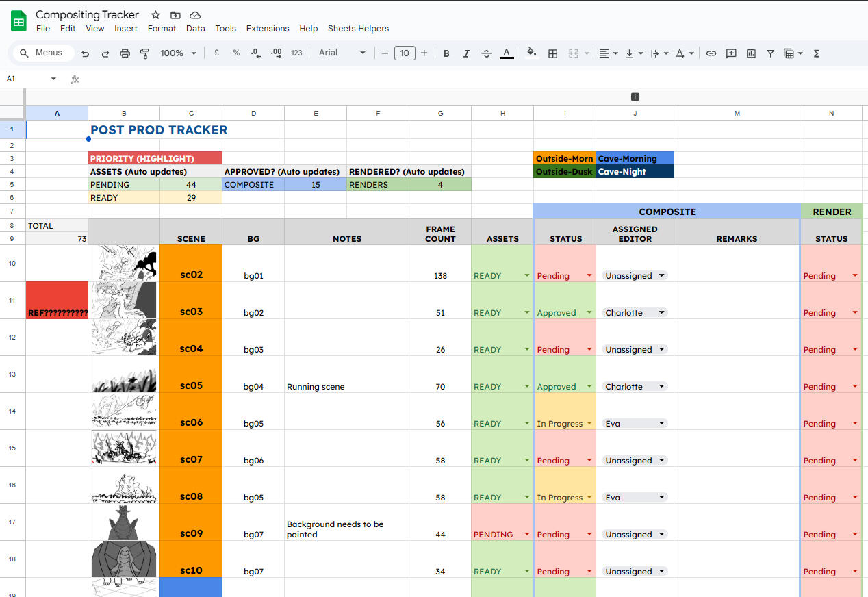Select the Paint format roller icon
Viewport: 868px width, 597px height.
pos(144,53)
